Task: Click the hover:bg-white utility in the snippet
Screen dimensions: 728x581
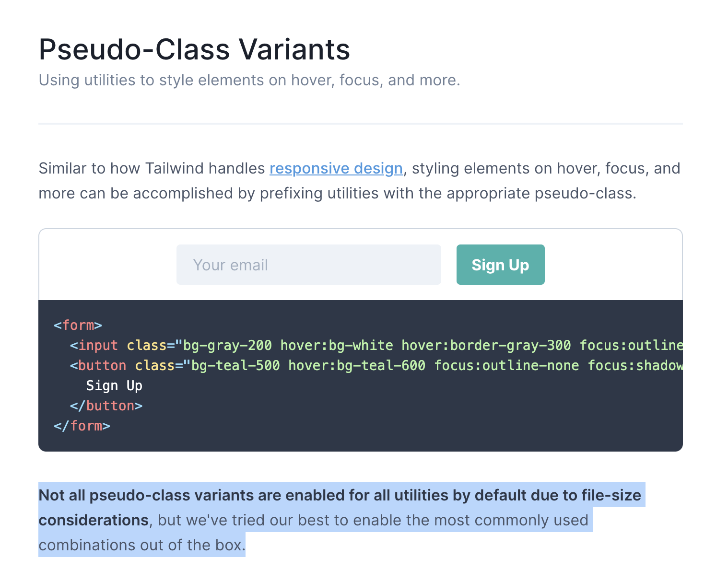Action: [x=337, y=345]
